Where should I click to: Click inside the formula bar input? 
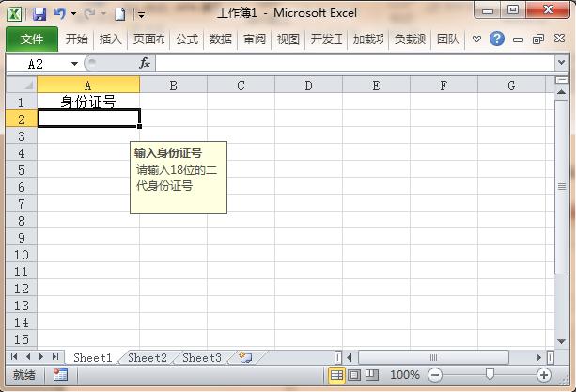point(355,64)
